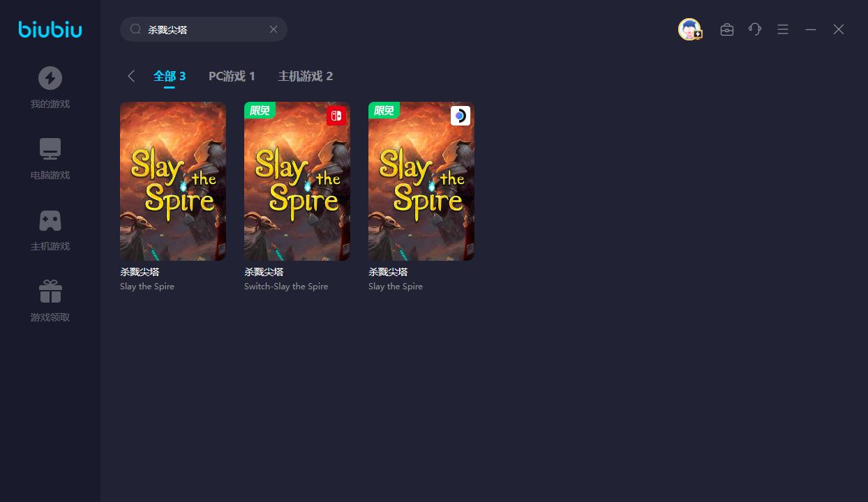
Task: Open the hamburger main menu
Action: (x=783, y=29)
